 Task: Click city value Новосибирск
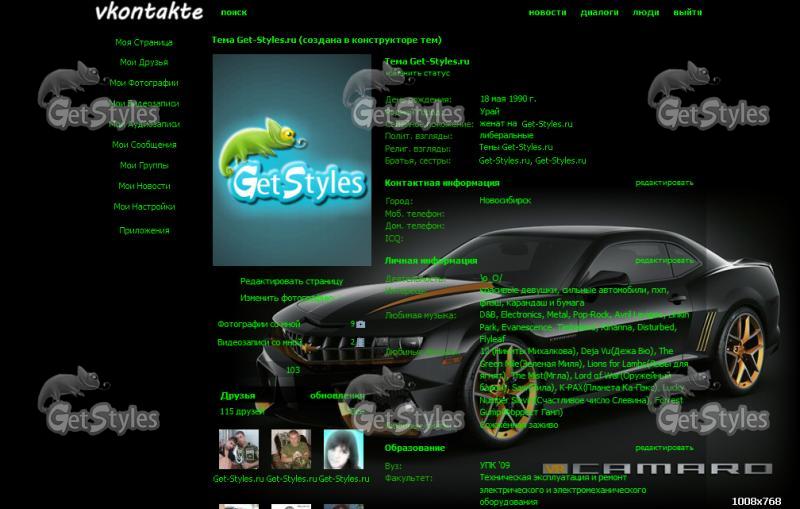[505, 200]
